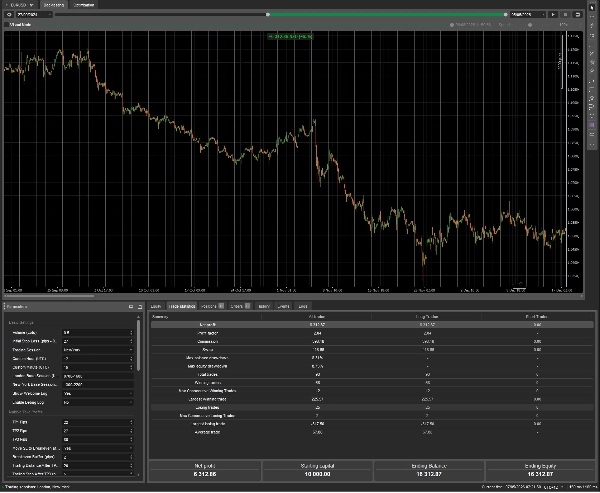
Task: Click the TP1 Pips stepper arrows
Action: [131, 422]
